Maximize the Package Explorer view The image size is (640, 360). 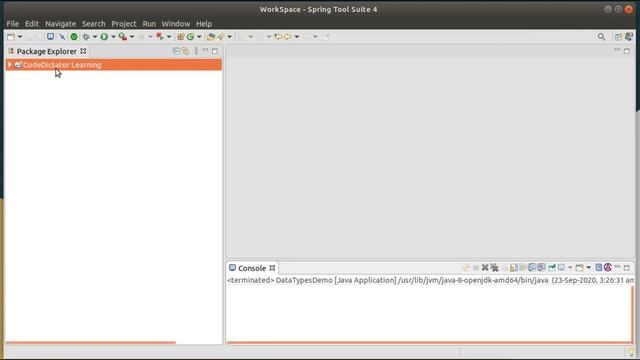[215, 51]
